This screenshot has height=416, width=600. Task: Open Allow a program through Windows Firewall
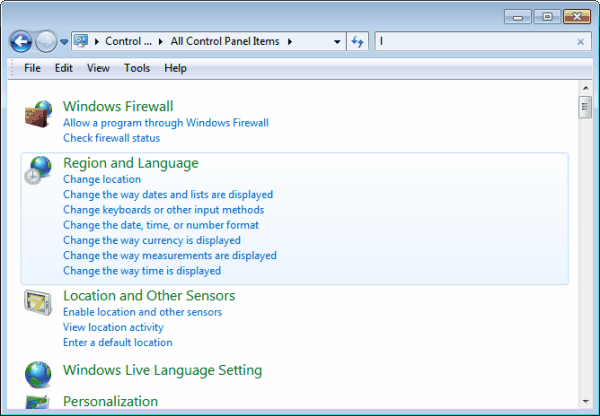point(166,123)
